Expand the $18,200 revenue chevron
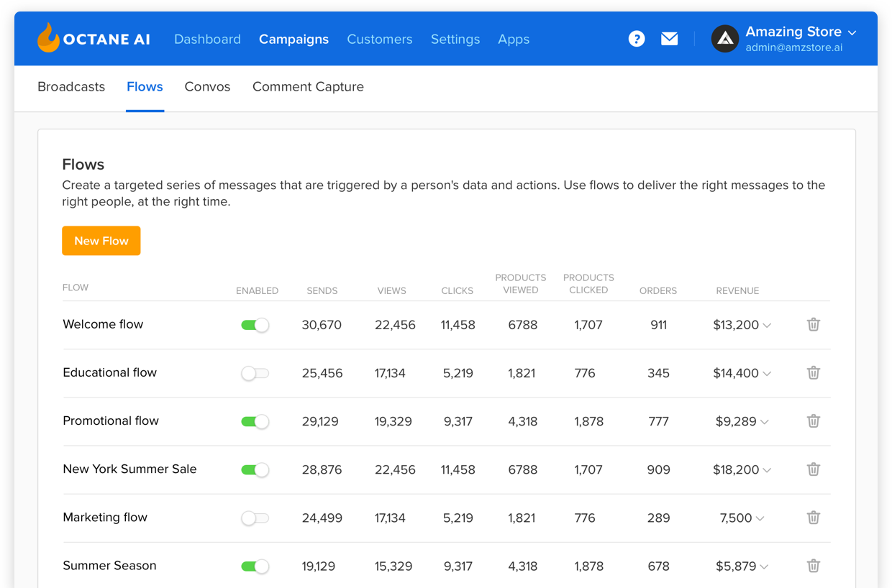The height and width of the screenshot is (588, 892). tap(767, 470)
